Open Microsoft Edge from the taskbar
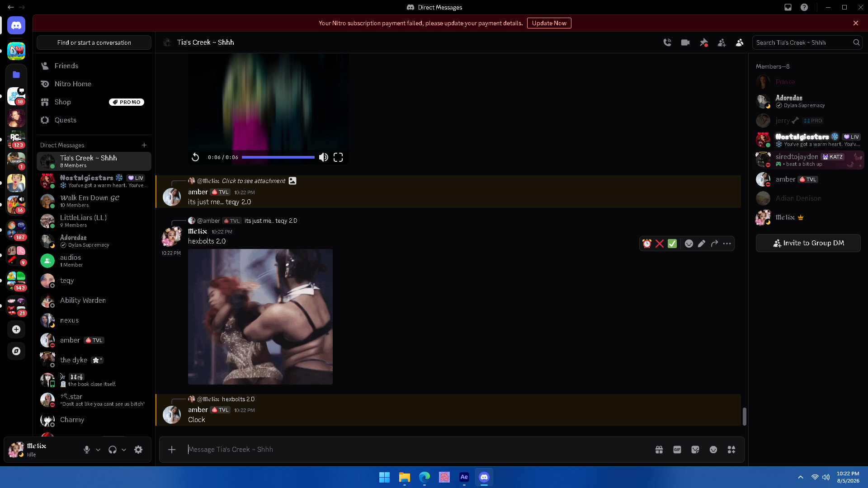Image resolution: width=868 pixels, height=488 pixels. click(x=425, y=477)
